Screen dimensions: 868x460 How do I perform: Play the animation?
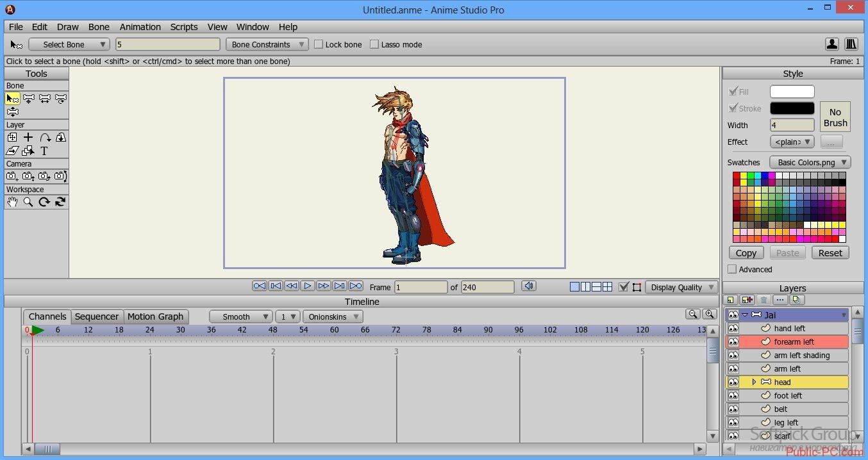click(308, 286)
